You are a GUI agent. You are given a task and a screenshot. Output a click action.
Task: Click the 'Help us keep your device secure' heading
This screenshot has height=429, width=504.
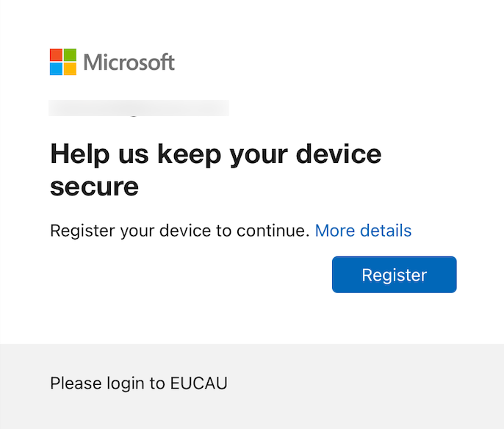pyautogui.click(x=215, y=170)
